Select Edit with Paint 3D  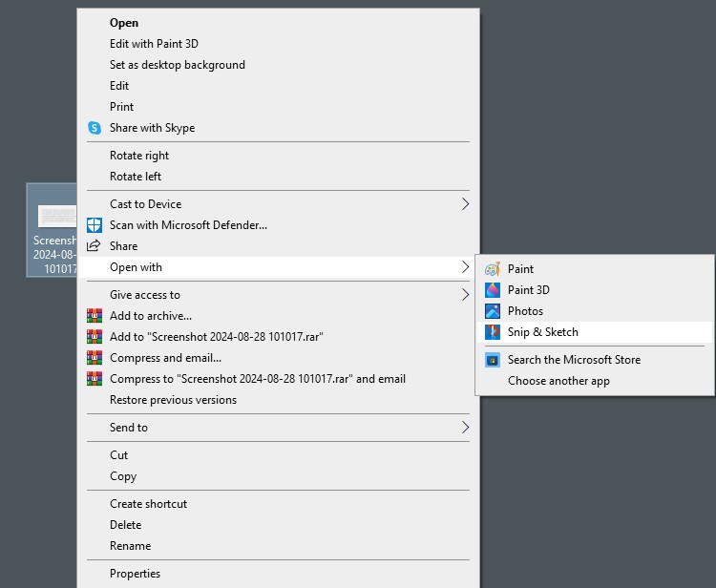(278, 44)
